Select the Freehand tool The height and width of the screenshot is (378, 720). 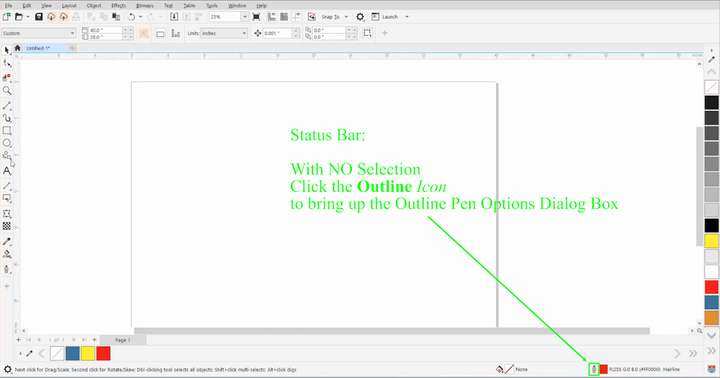7,106
